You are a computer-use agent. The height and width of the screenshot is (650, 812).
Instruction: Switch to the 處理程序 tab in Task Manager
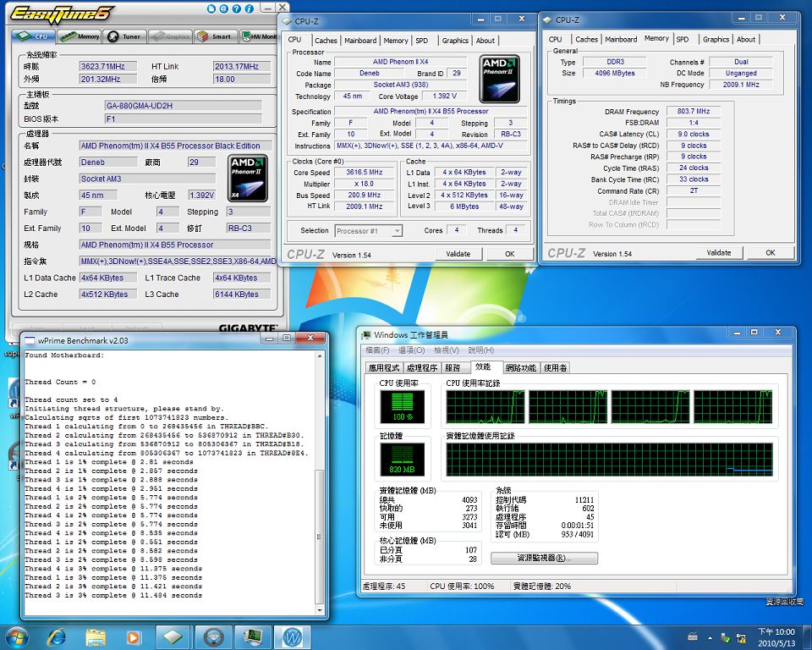tap(422, 368)
